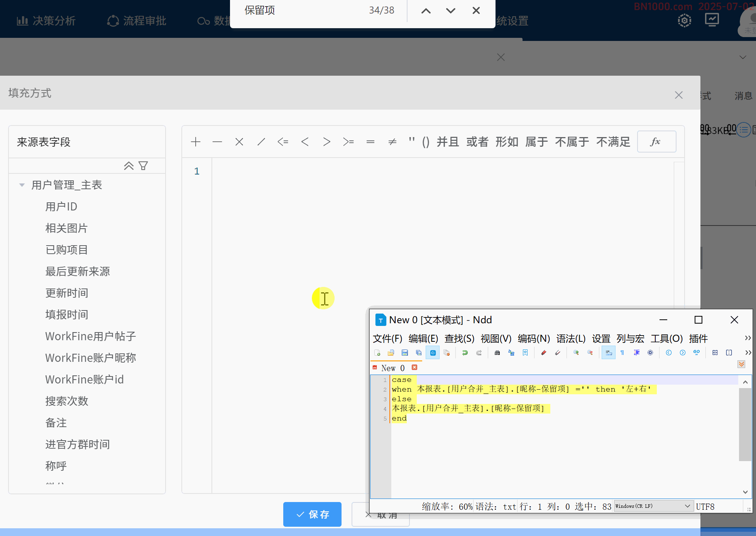Image resolution: width=756 pixels, height=536 pixels.
Task: Insert the 不属于 operator
Action: (572, 142)
